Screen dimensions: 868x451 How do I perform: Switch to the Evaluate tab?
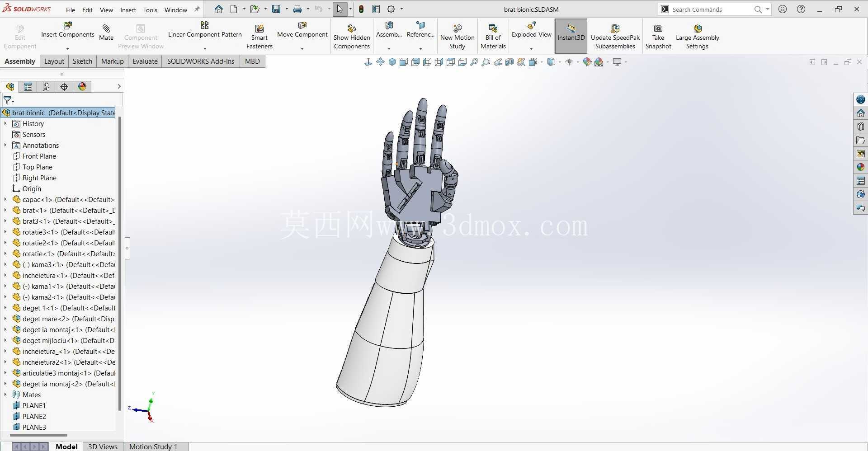[x=145, y=61]
